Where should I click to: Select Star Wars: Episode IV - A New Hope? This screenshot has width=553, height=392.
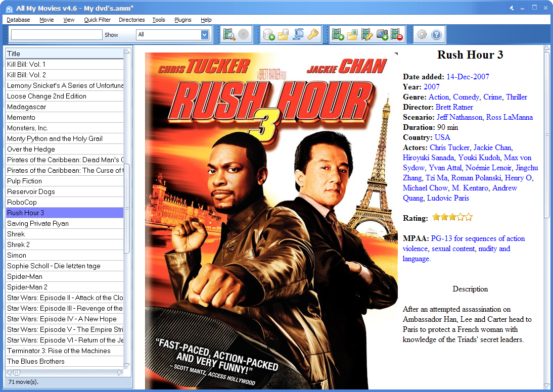tap(65, 319)
